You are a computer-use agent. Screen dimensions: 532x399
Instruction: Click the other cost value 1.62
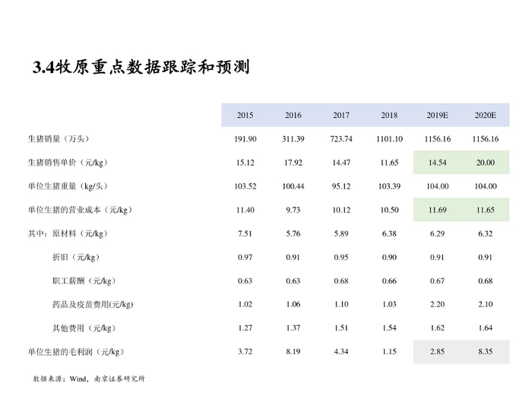pyautogui.click(x=437, y=328)
